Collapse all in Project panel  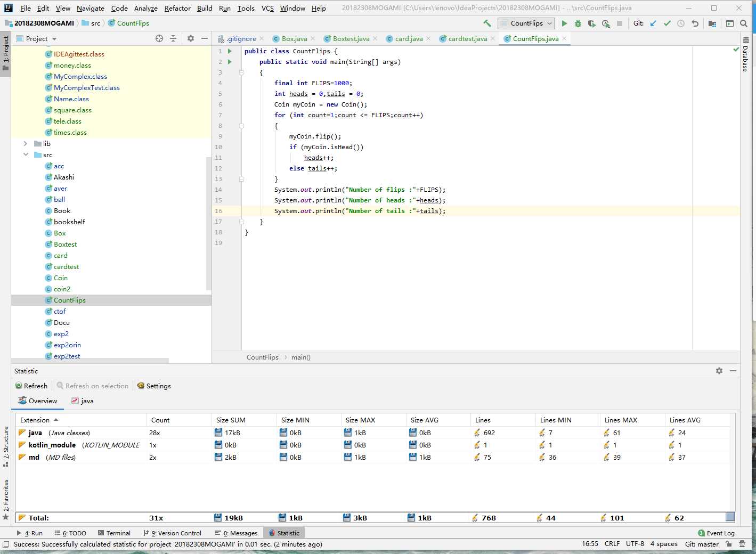coord(173,38)
